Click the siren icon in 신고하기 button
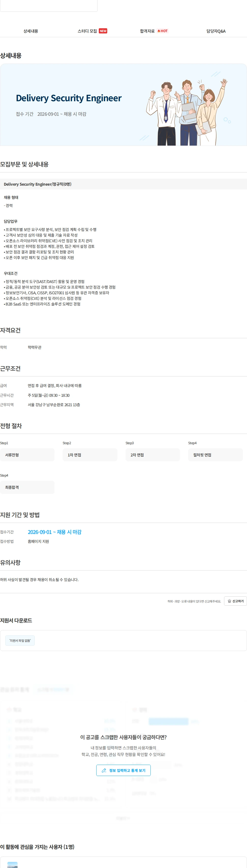Viewport: 247px width, 868px height. 229,601
